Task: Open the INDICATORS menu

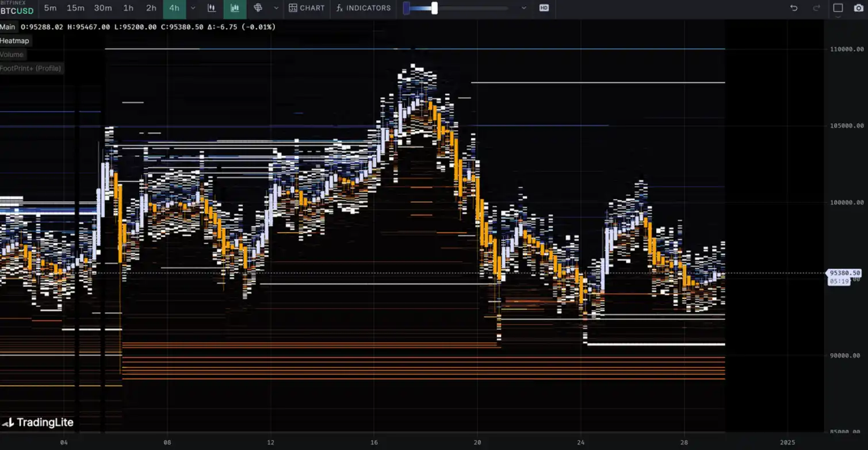Action: click(364, 8)
